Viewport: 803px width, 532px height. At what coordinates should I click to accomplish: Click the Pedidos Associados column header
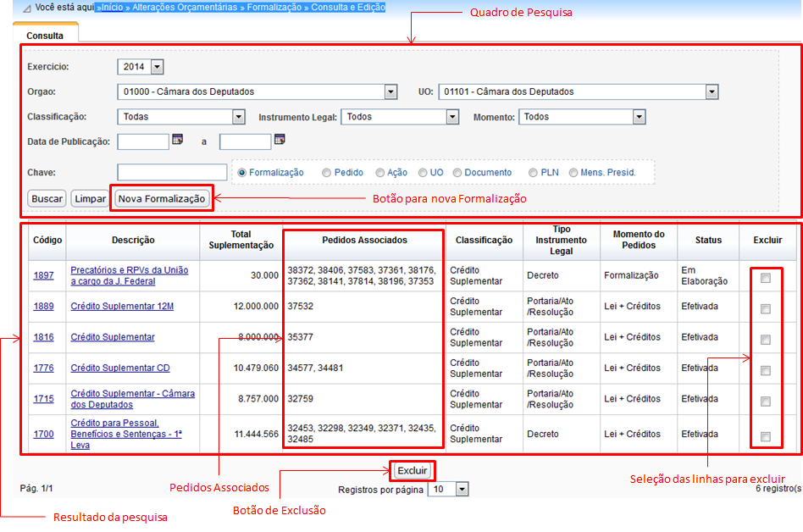coord(364,240)
